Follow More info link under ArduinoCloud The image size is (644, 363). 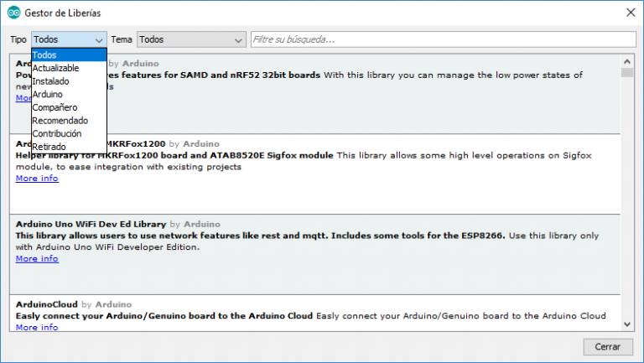point(37,327)
